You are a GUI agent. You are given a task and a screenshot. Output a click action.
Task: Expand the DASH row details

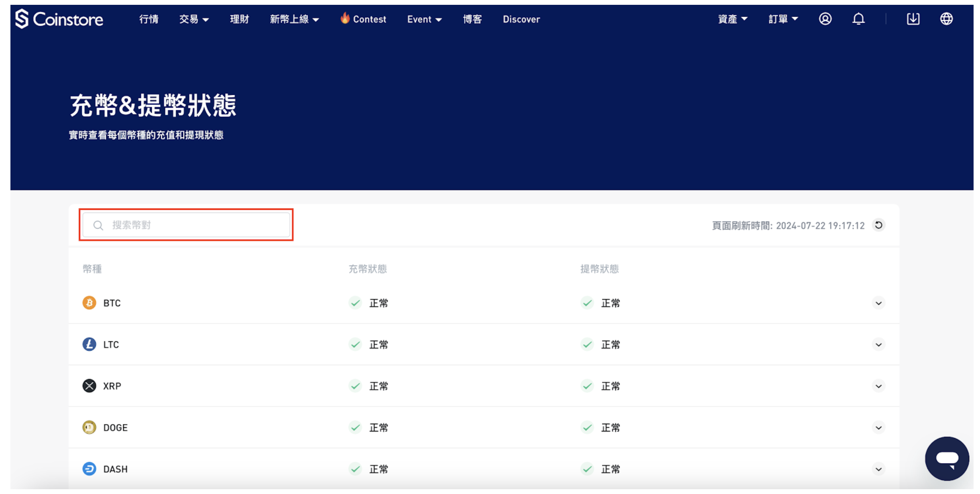pyautogui.click(x=878, y=469)
